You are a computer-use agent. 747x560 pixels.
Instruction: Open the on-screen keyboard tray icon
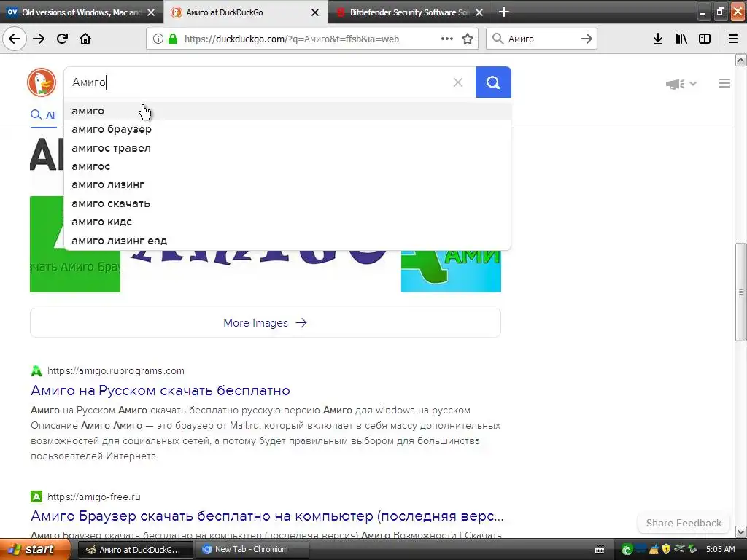point(600,550)
